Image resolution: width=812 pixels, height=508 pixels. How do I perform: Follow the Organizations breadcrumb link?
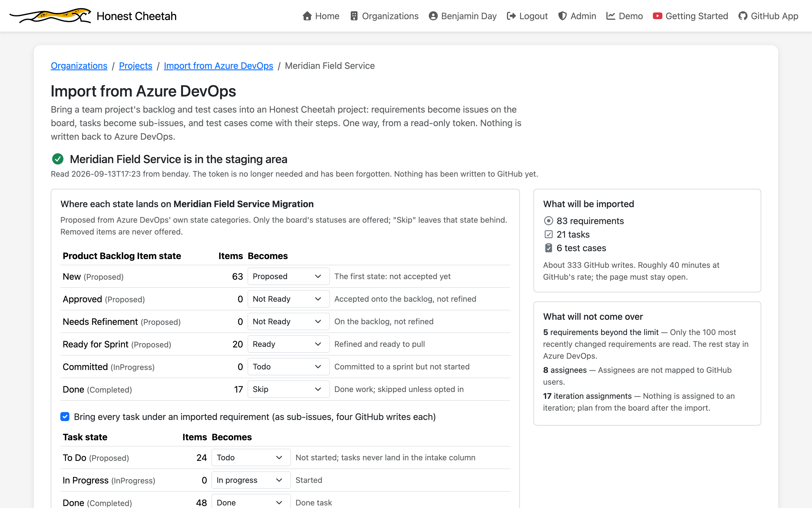[x=79, y=65]
